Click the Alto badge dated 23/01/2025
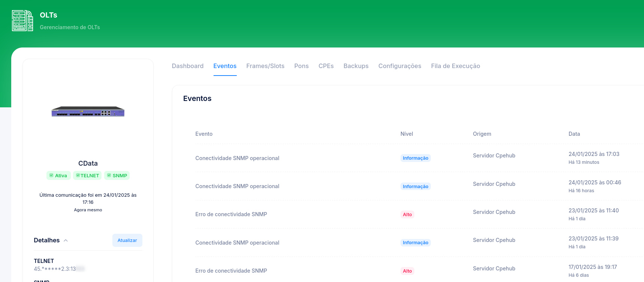The width and height of the screenshot is (644, 282). [407, 215]
